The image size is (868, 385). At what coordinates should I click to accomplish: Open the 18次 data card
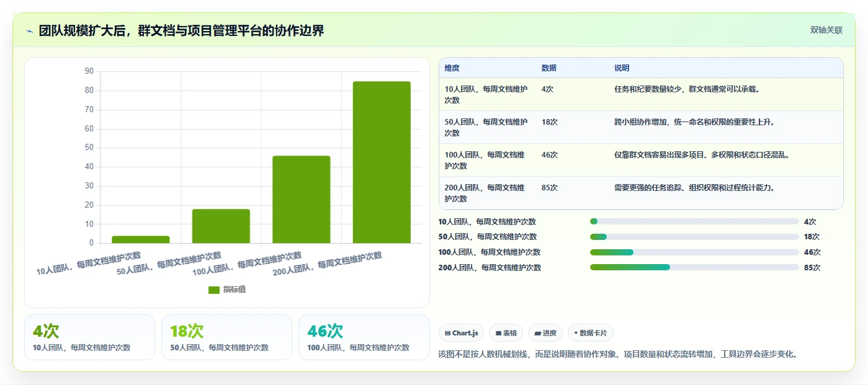226,337
